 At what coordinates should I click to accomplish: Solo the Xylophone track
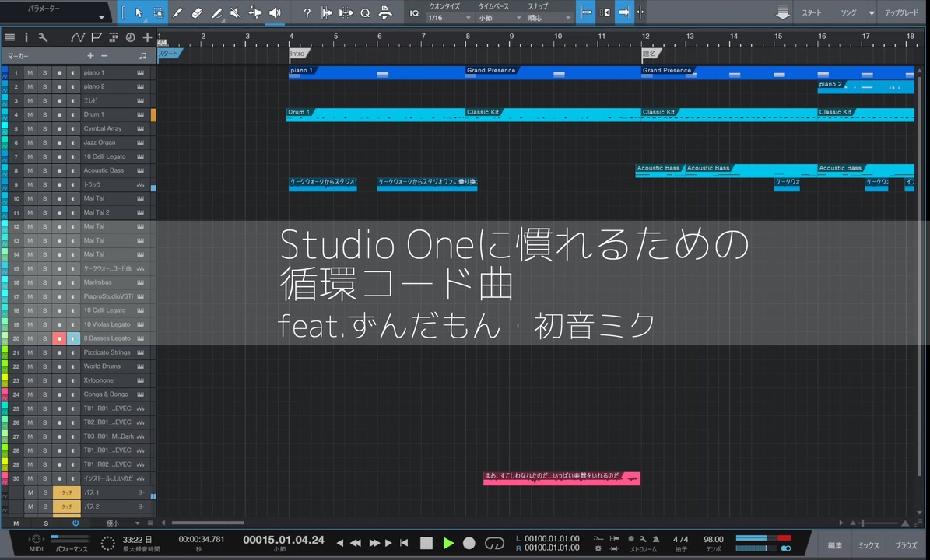click(x=44, y=380)
